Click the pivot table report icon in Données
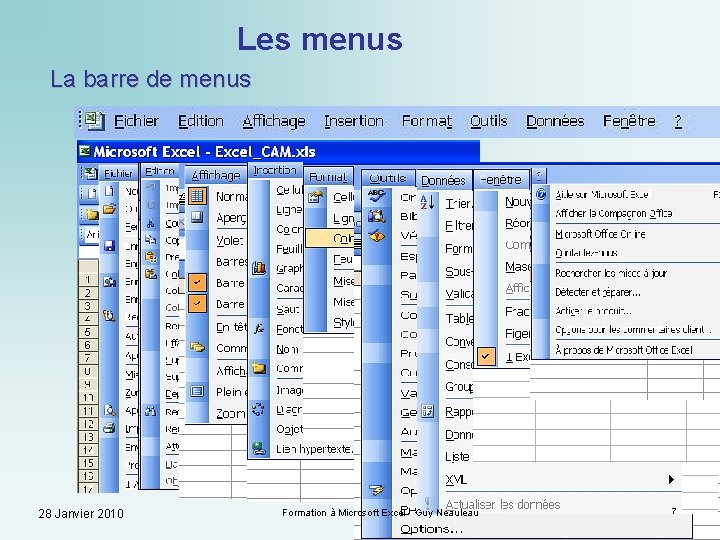The image size is (720, 540). [x=428, y=411]
